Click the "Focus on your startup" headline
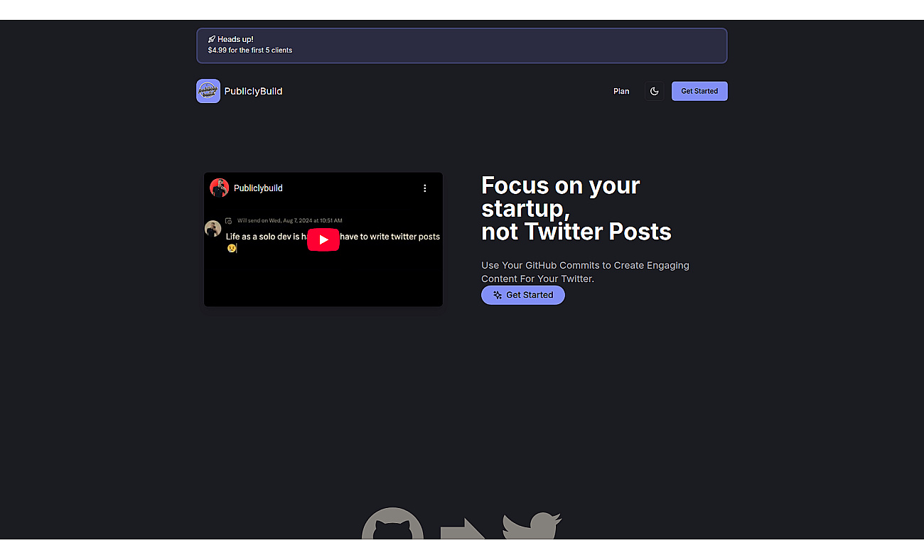This screenshot has height=560, width=924. coord(576,208)
